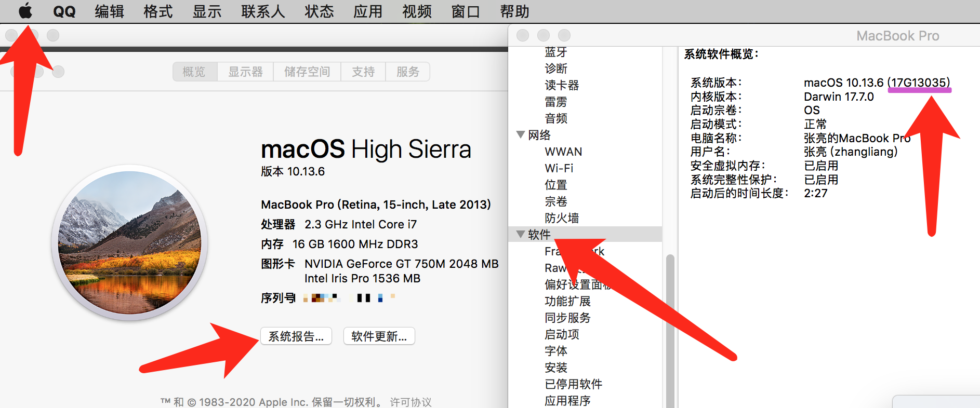This screenshot has height=408, width=980.
Task: Click the NVIDIA GeForce GT 750M graphics text
Action: point(401,264)
